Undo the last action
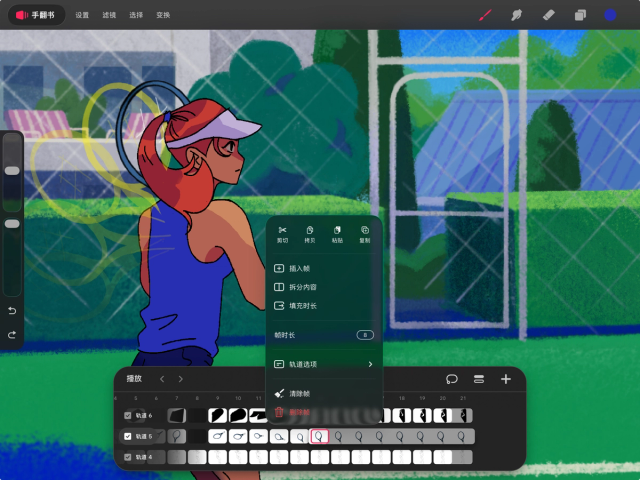This screenshot has width=640, height=480. pos(12,311)
